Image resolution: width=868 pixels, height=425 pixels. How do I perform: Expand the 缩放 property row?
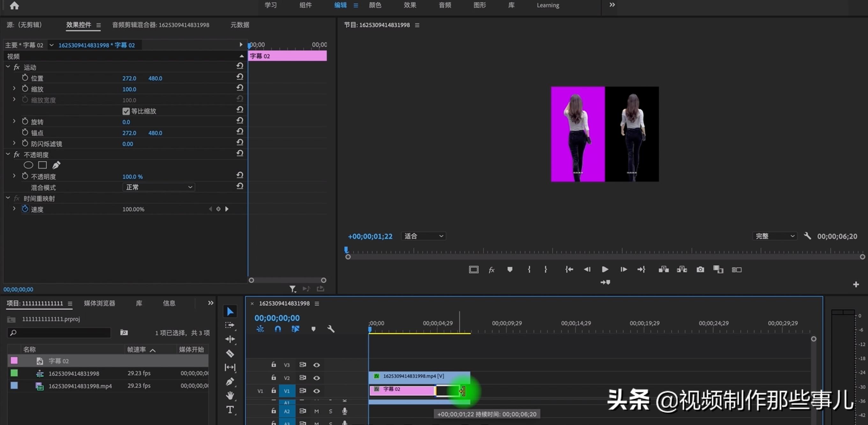tap(14, 89)
